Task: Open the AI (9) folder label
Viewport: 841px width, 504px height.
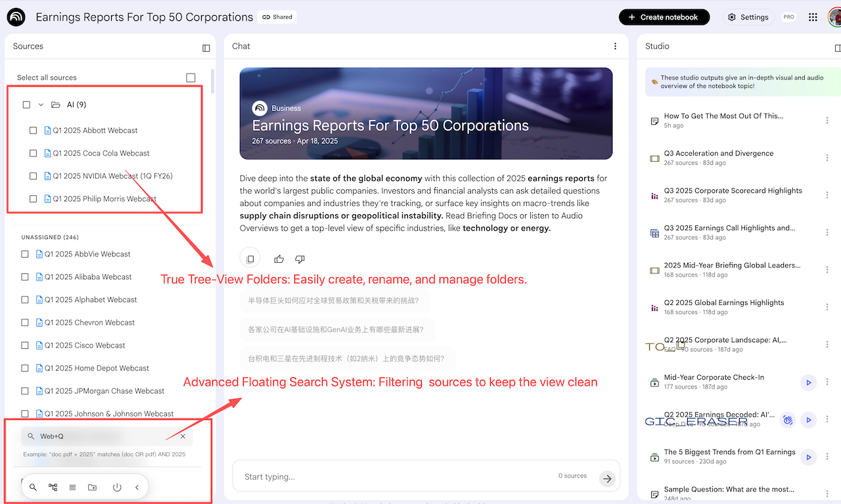Action: (x=76, y=104)
